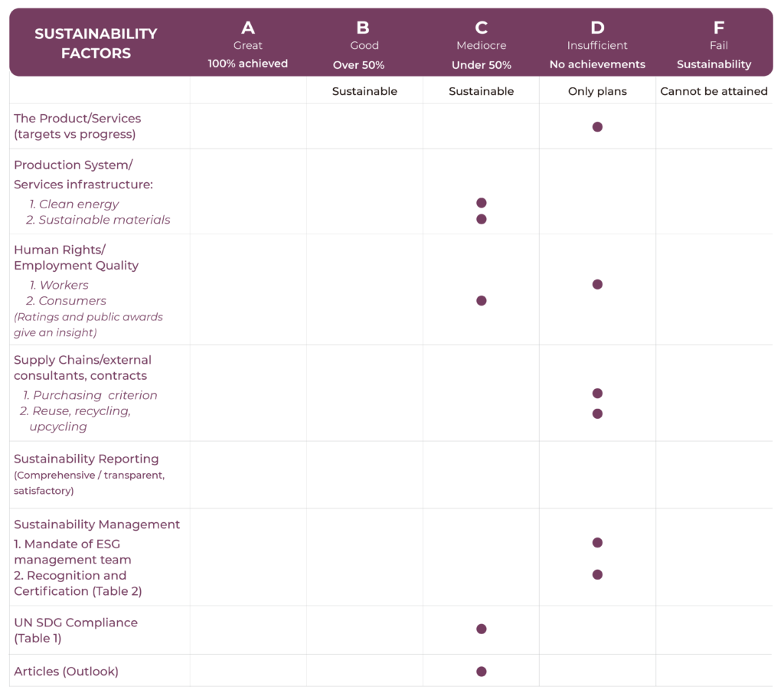The height and width of the screenshot is (693, 784).
Task: Click the 'Sustainability Reporting' row label
Action: (x=87, y=459)
